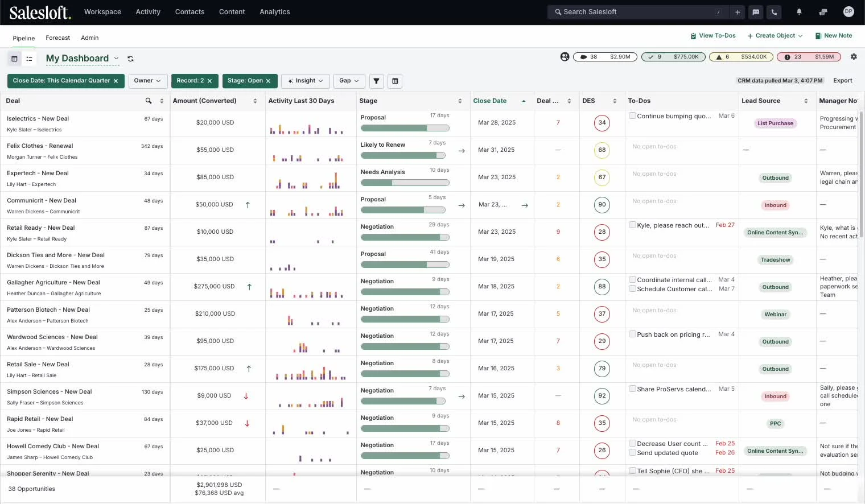The height and width of the screenshot is (504, 865).
Task: Open the Owner filter dropdown
Action: click(x=148, y=81)
